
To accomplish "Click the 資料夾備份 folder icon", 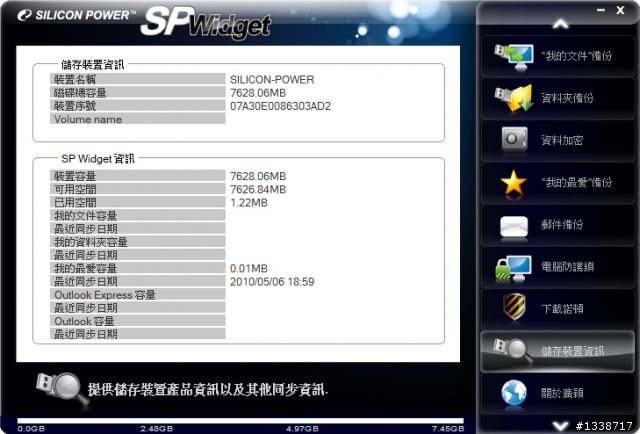I will [x=514, y=98].
